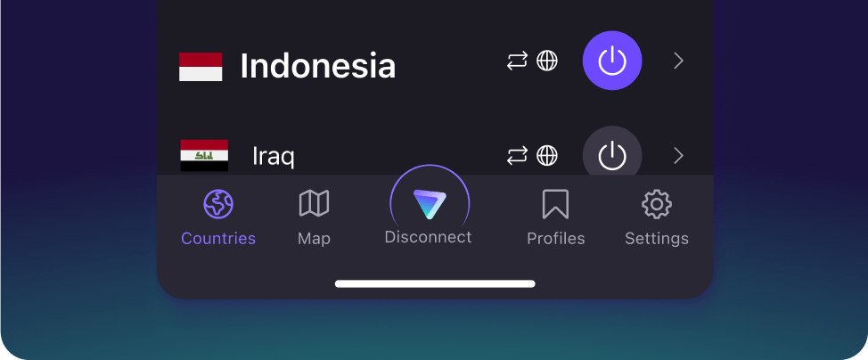
Task: Toggle Indonesia connection power button
Action: coord(612,61)
